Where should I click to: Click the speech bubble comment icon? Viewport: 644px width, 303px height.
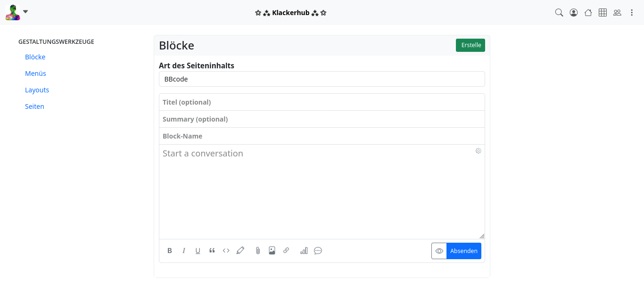pyautogui.click(x=318, y=251)
